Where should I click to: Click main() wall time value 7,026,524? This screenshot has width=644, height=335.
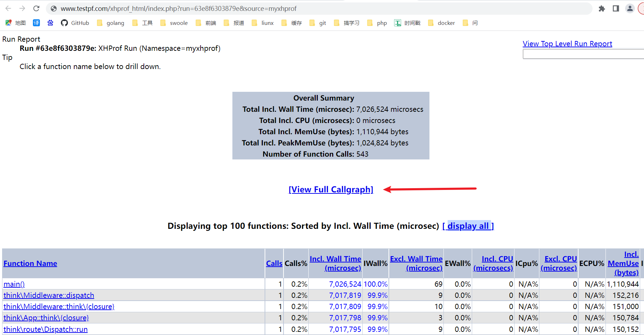click(345, 284)
